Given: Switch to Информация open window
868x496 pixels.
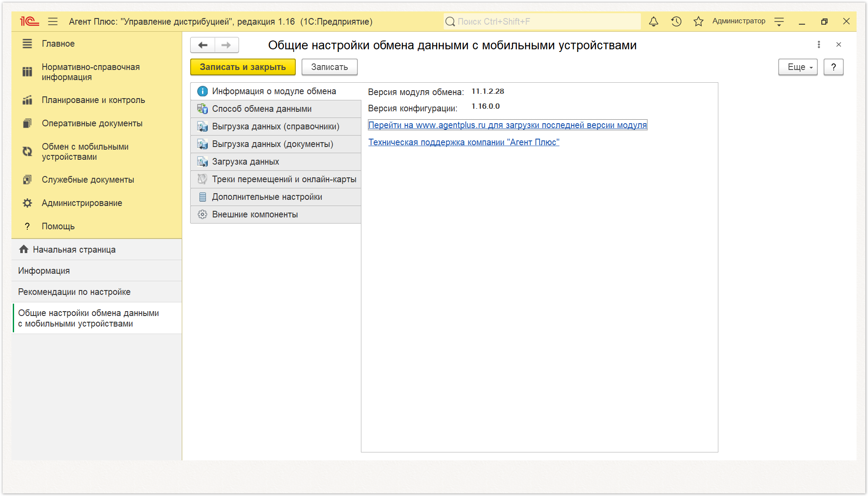Looking at the screenshot, I should click(x=96, y=271).
